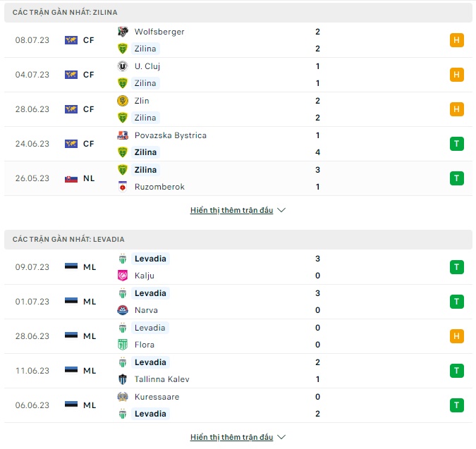Click the Narva team badge
The image size is (476, 449).
click(123, 310)
